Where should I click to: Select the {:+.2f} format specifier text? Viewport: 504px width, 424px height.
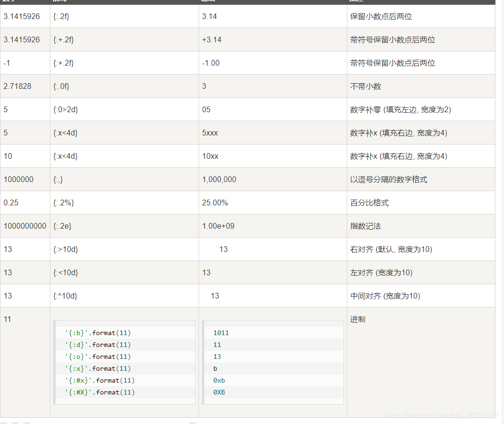[x=63, y=39]
